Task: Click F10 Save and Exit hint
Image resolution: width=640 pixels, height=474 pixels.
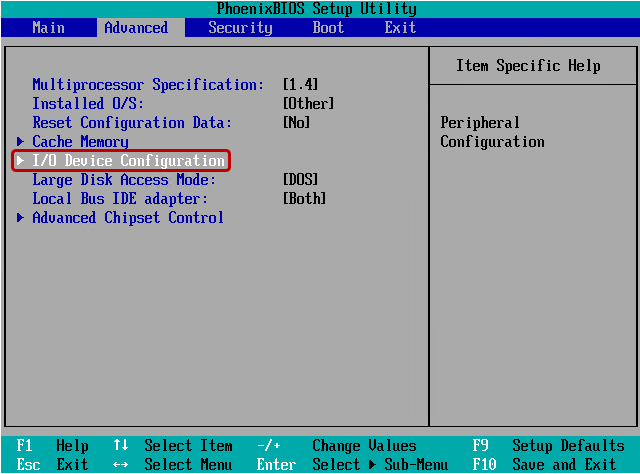Action: tap(548, 464)
